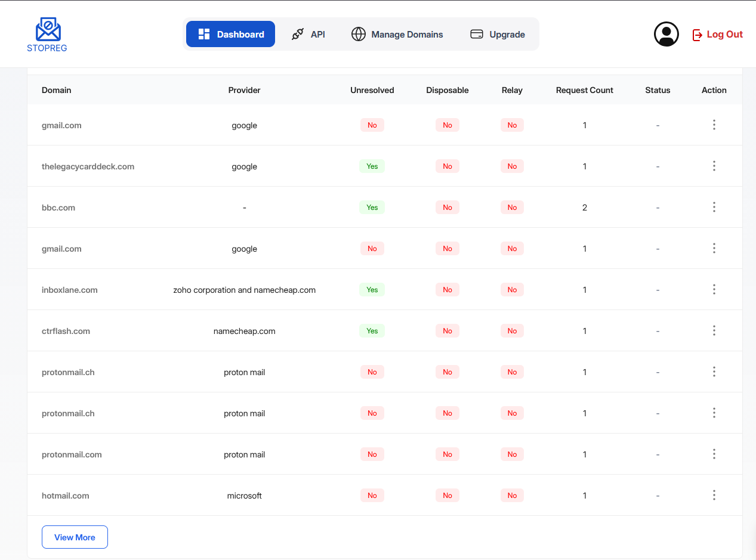Screen dimensions: 756x560
Task: Click Relay 'No' badge for hotmail.com
Action: [x=512, y=495]
